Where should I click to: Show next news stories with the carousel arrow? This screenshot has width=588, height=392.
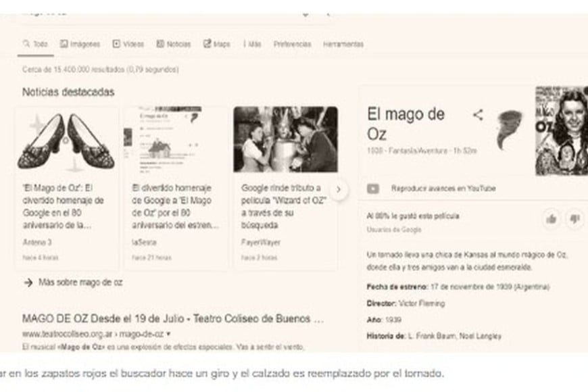tap(339, 190)
